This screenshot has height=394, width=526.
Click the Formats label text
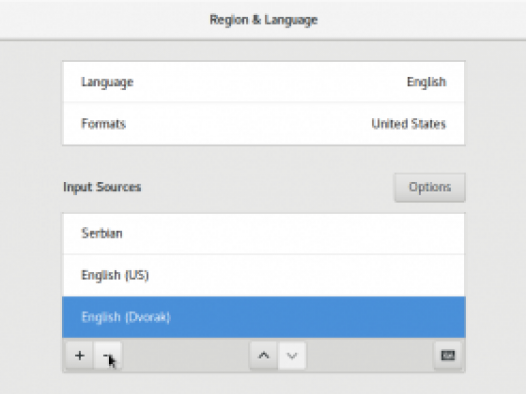coord(103,124)
